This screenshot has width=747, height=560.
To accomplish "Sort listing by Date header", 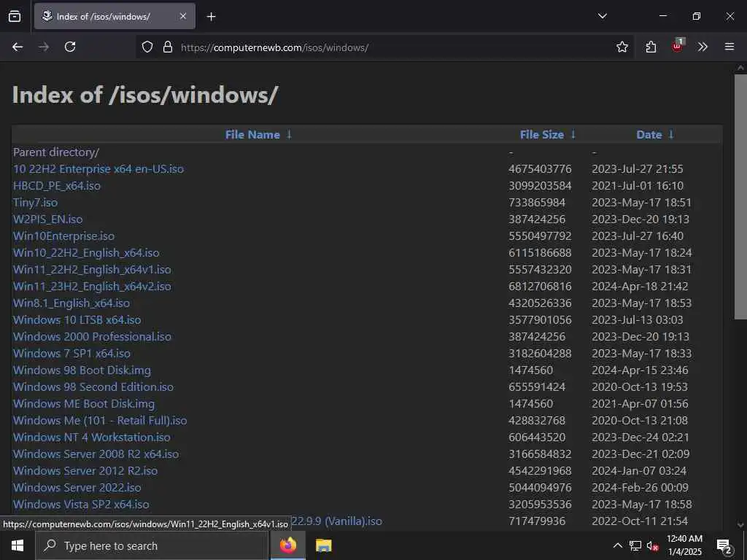I will (x=649, y=135).
